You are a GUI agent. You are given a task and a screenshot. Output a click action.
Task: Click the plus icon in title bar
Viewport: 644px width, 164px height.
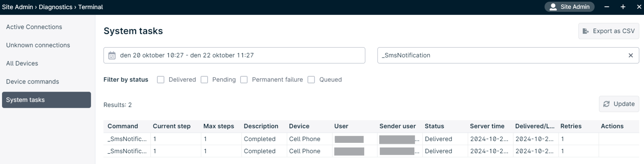[x=623, y=7]
